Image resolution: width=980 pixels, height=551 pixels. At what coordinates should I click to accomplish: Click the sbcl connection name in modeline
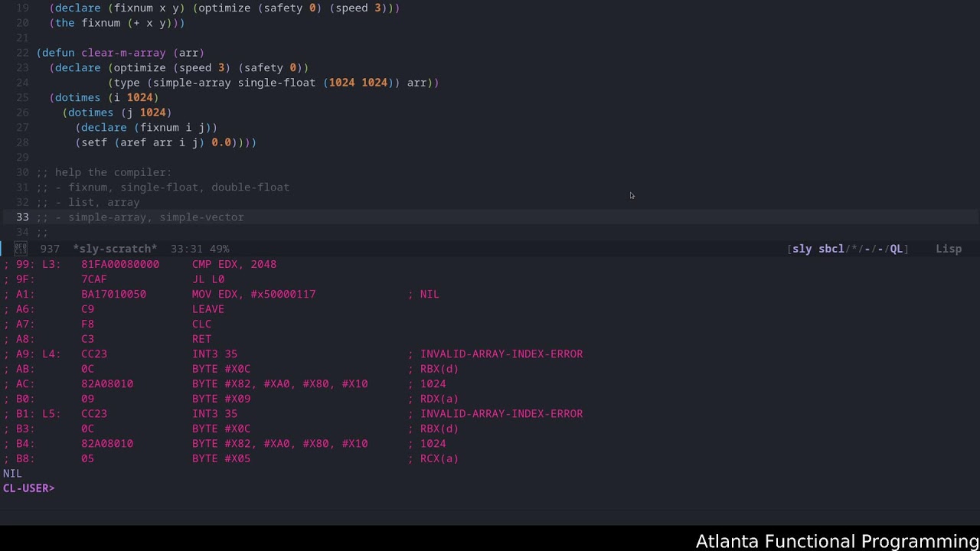[831, 249]
